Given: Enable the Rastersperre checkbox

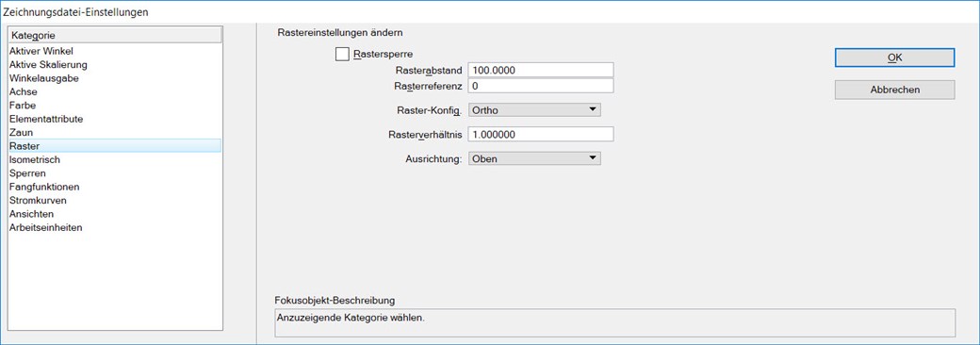Looking at the screenshot, I should (342, 55).
